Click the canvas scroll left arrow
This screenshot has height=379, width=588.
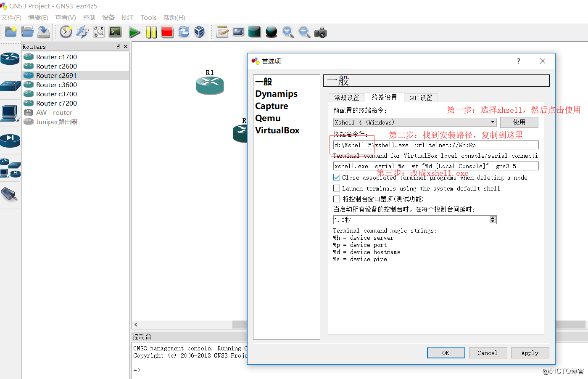136,324
